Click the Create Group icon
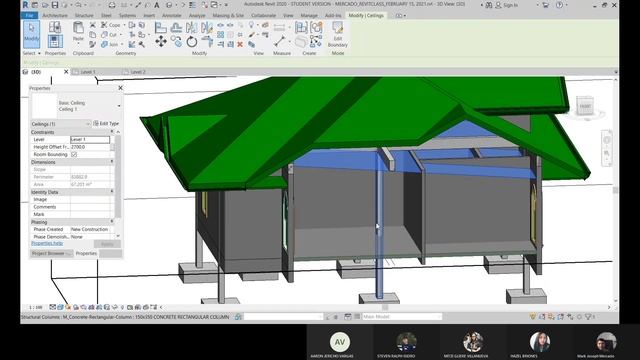640x360 pixels. pyautogui.click(x=316, y=27)
